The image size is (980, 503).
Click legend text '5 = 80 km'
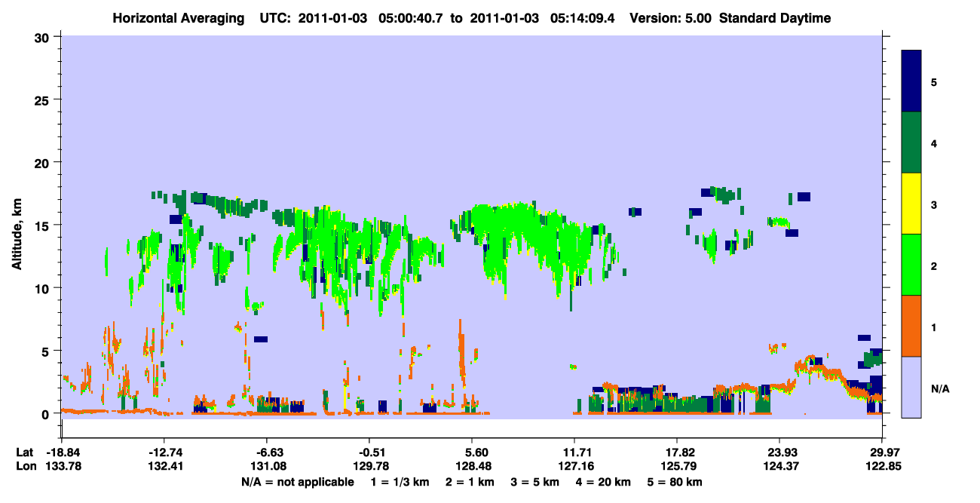pyautogui.click(x=675, y=482)
